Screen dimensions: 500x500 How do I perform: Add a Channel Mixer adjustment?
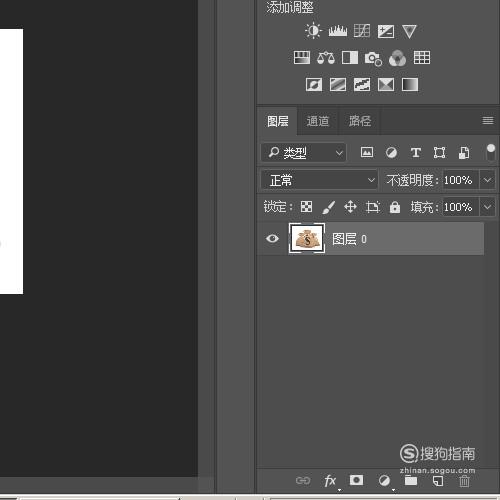(x=397, y=58)
